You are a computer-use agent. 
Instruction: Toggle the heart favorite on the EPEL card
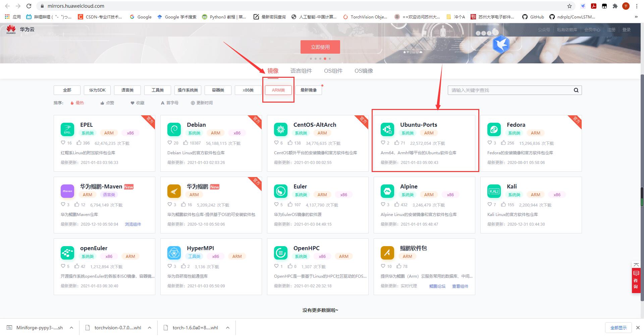tap(63, 143)
